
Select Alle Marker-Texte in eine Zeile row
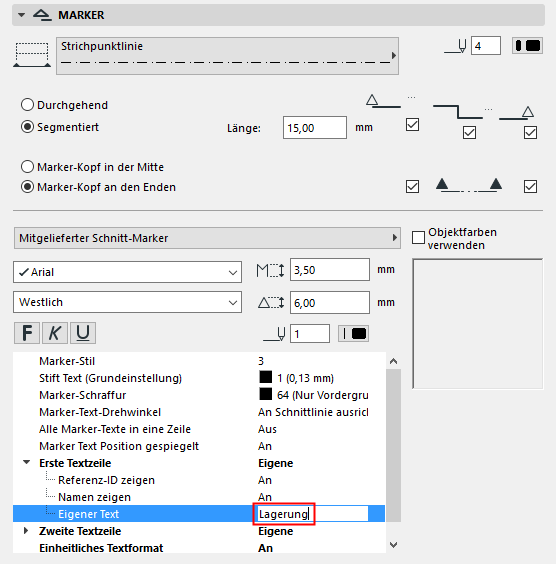(199, 429)
